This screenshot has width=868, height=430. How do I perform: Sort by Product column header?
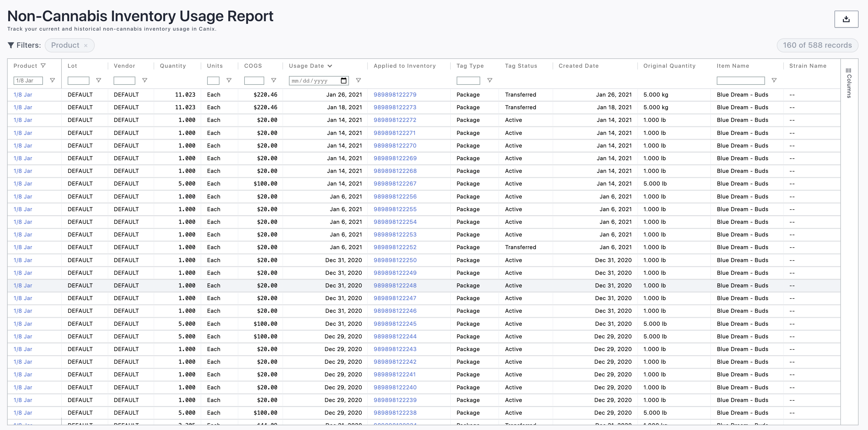tap(25, 66)
